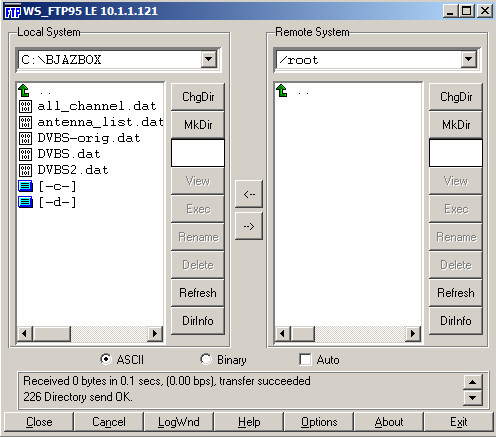Click the Cancel button
The height and width of the screenshot is (437, 496).
point(109,422)
